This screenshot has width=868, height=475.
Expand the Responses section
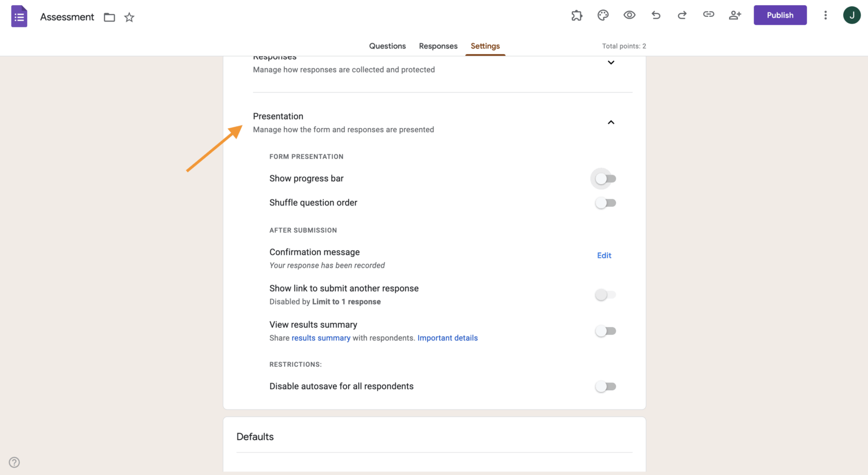(611, 63)
